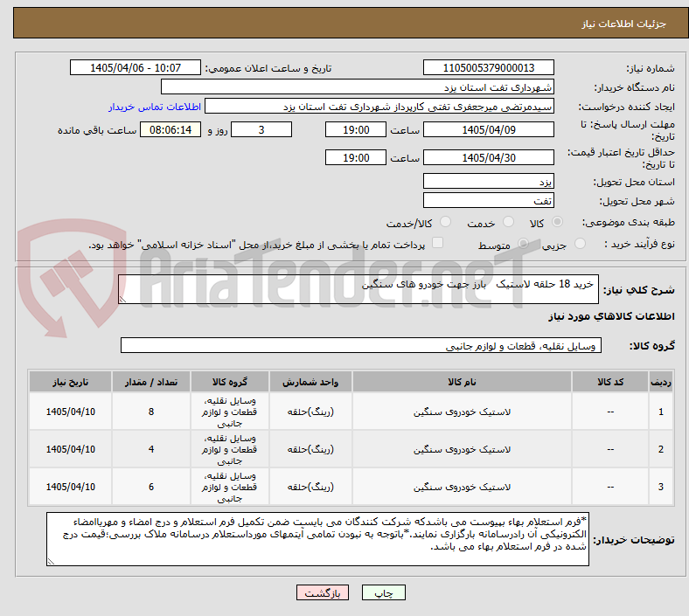
Task: Click the جزئیات اطلاعات نیاز header title
Action: 624,24
